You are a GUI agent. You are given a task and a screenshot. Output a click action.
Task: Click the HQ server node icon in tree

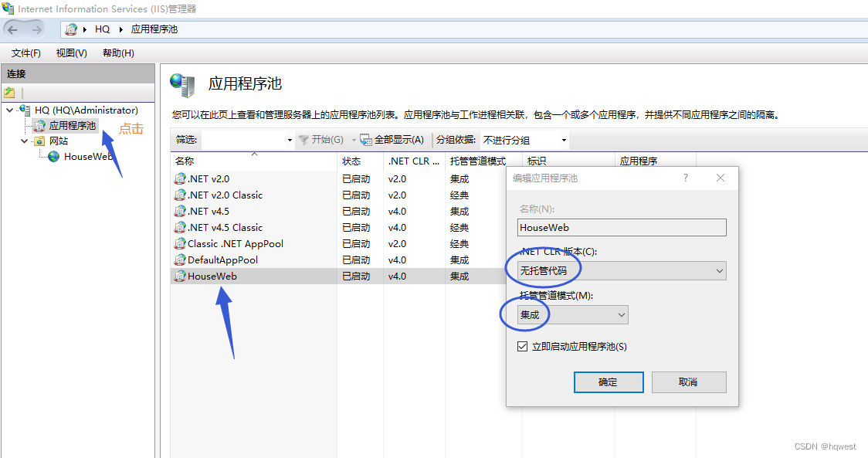click(25, 110)
